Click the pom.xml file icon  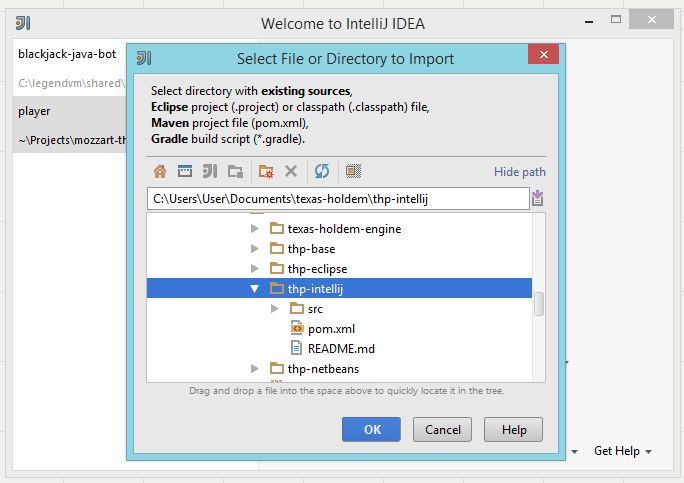(297, 328)
